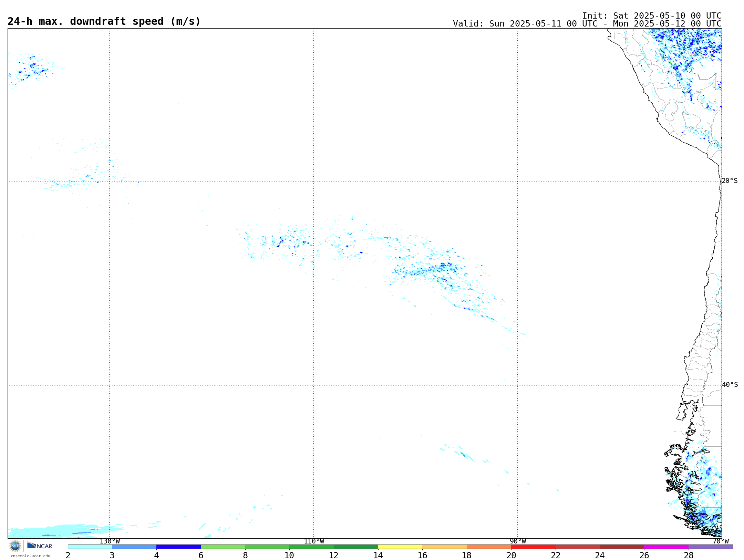The height and width of the screenshot is (560, 744).
Task: Click the dark green 12-14 swatch
Action: [356, 547]
